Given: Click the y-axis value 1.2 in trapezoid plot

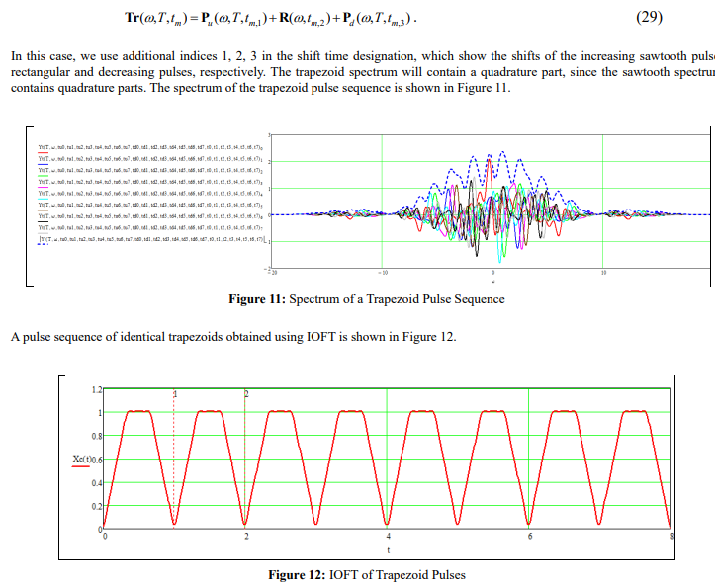Looking at the screenshot, I should tap(96, 389).
